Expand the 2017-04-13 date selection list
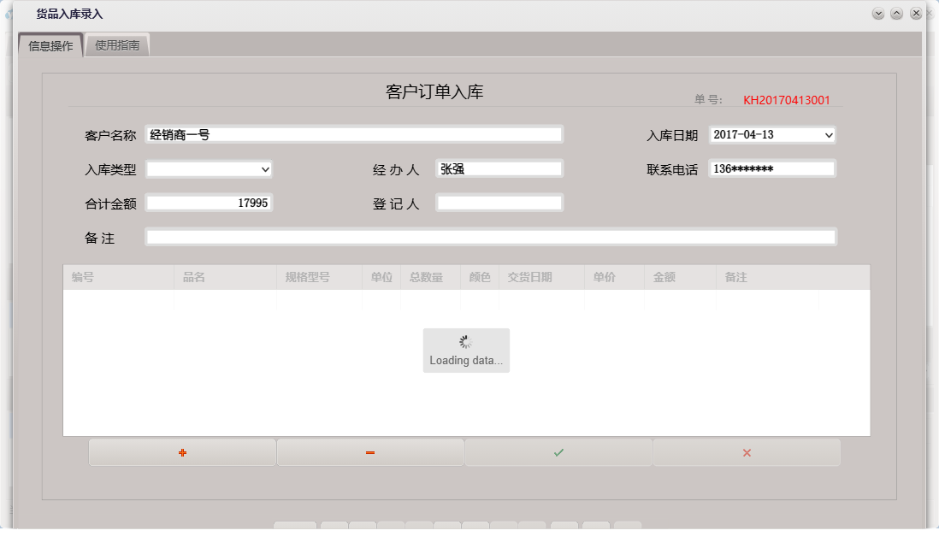This screenshot has height=560, width=939. [826, 134]
